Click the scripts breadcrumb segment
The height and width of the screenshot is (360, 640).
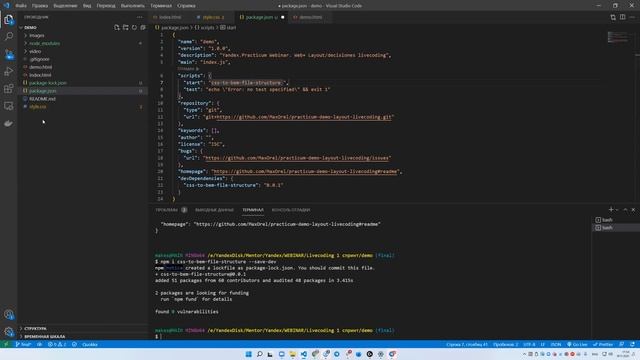click(204, 27)
